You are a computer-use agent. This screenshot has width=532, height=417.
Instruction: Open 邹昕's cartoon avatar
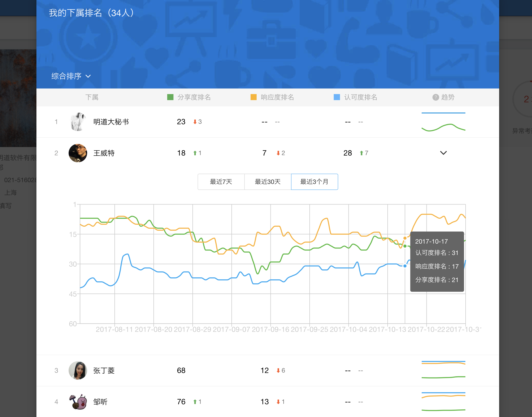click(78, 402)
